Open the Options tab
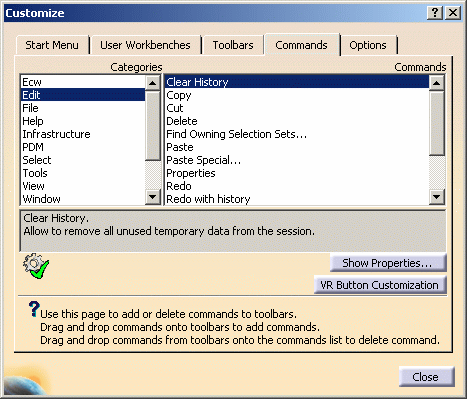Viewport: 467px width, 399px height. pyautogui.click(x=368, y=45)
